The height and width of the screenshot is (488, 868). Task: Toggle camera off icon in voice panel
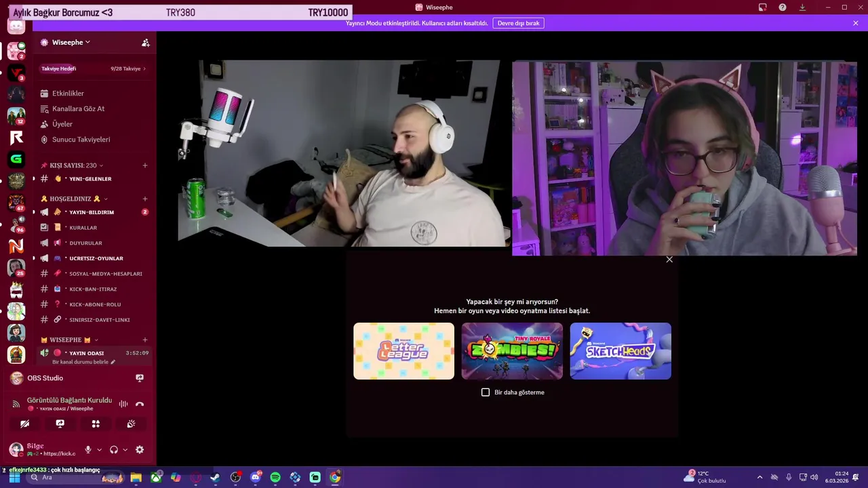pos(25,424)
